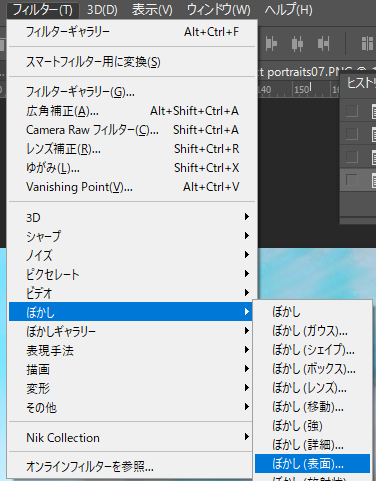Toggle fourth history state checkbox
This screenshot has width=376, height=481.
click(x=352, y=180)
